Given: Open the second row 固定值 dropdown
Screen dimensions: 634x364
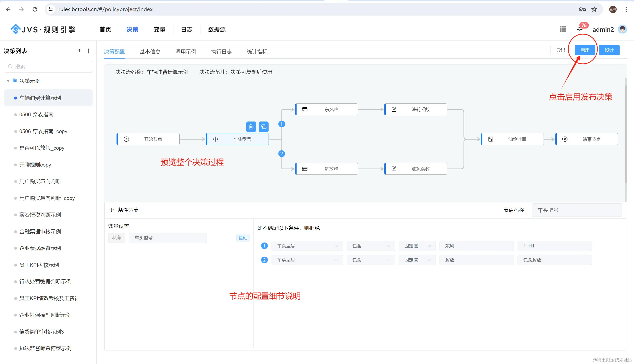Looking at the screenshot, I should tap(417, 260).
